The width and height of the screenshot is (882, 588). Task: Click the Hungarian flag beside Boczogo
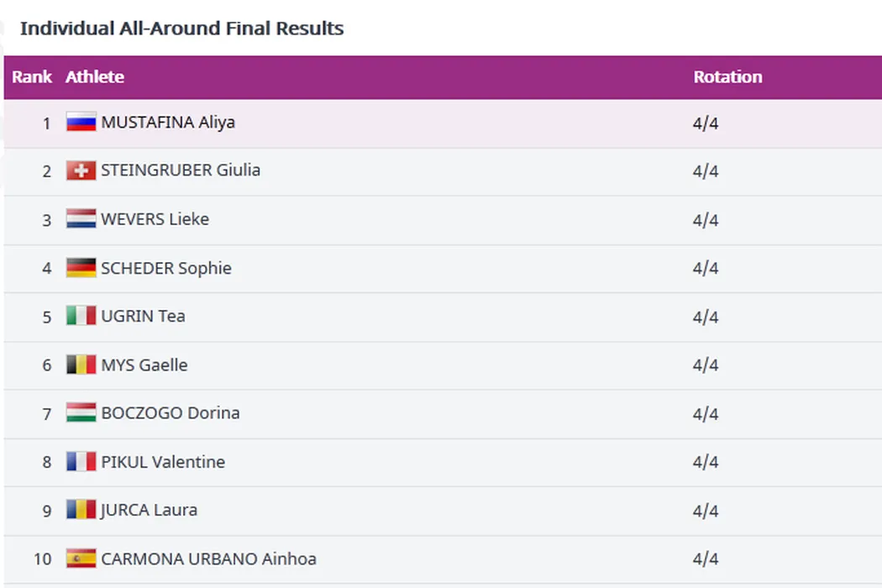click(81, 413)
